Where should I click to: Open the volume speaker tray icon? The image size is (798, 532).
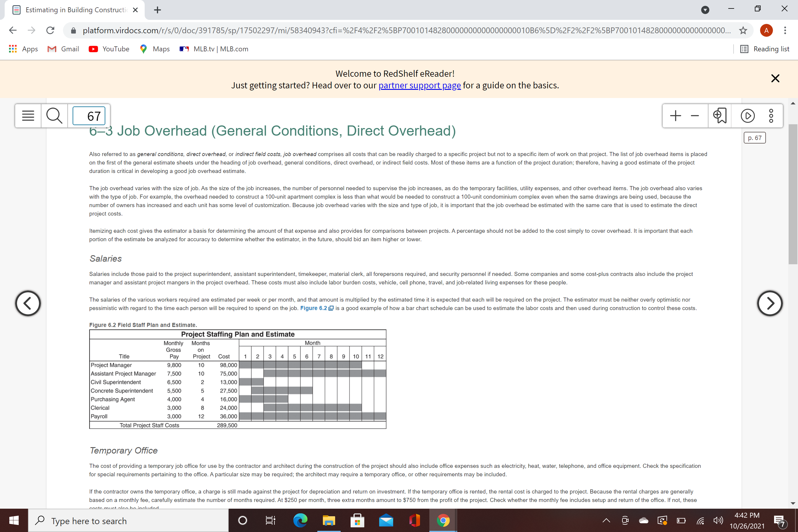[718, 520]
